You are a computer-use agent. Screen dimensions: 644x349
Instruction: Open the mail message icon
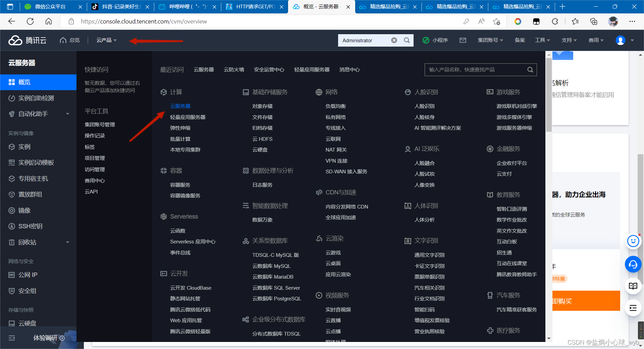pos(463,40)
